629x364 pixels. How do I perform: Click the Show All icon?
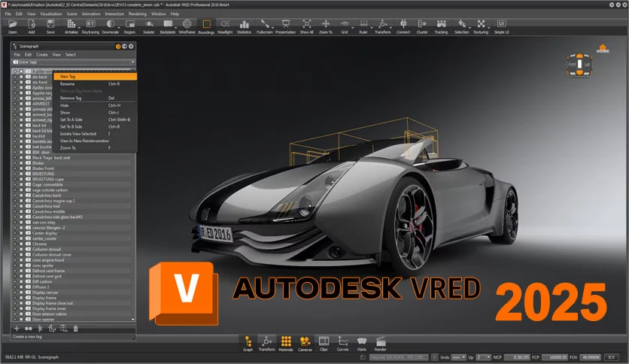[306, 24]
